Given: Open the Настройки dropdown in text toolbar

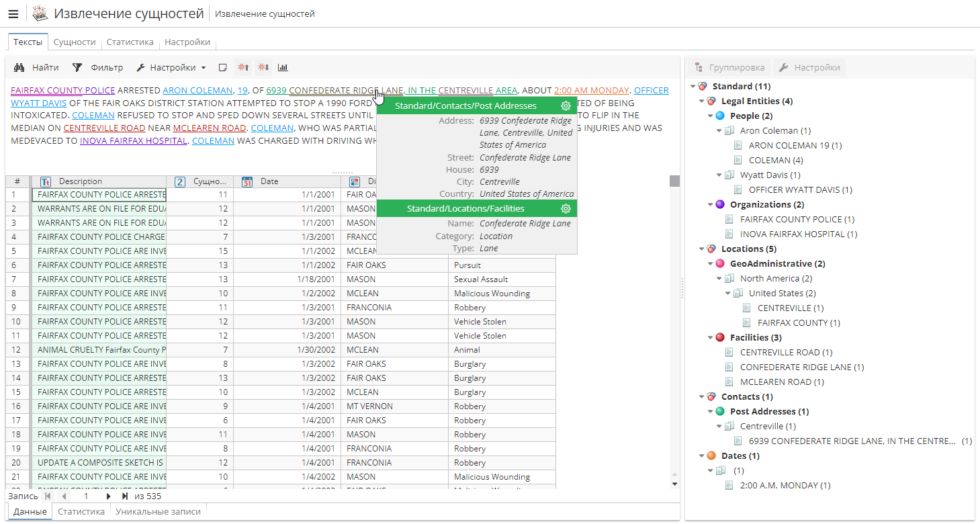Looking at the screenshot, I should [x=171, y=67].
